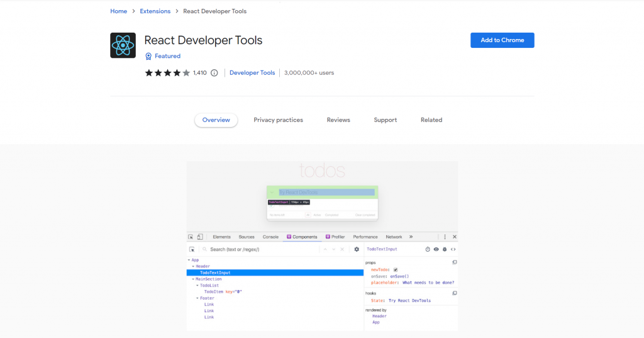Open components settings gear icon
Image resolution: width=644 pixels, height=338 pixels.
[357, 250]
